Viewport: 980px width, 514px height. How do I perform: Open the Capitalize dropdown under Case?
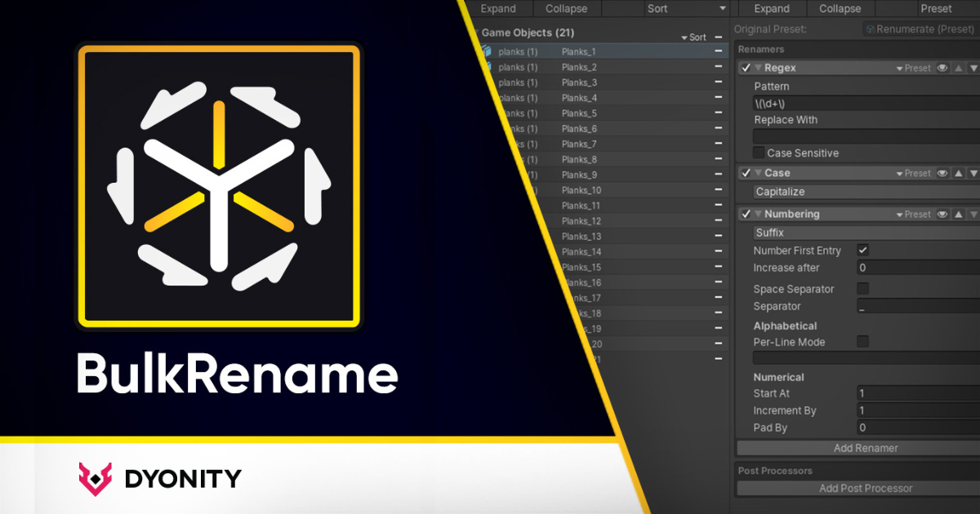click(857, 191)
